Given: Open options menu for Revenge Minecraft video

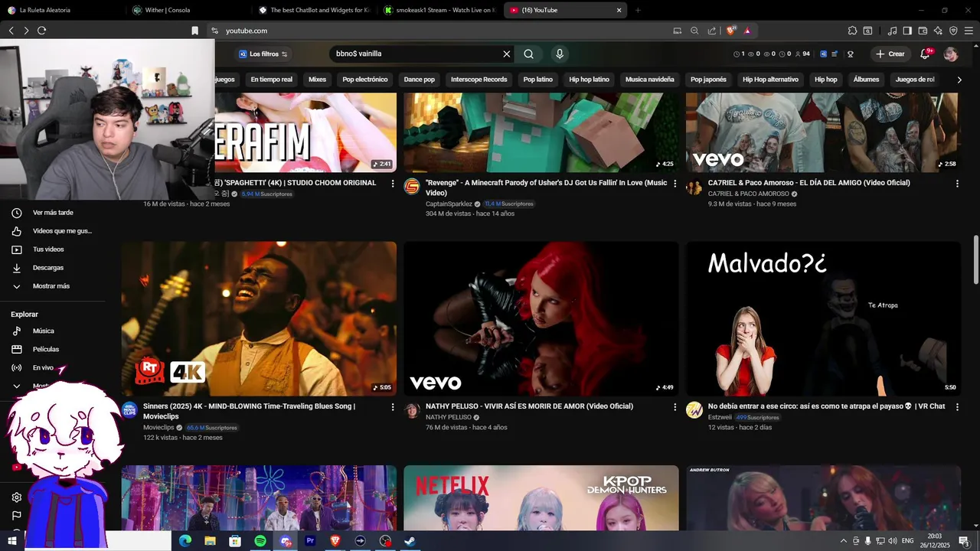Looking at the screenshot, I should [x=675, y=184].
